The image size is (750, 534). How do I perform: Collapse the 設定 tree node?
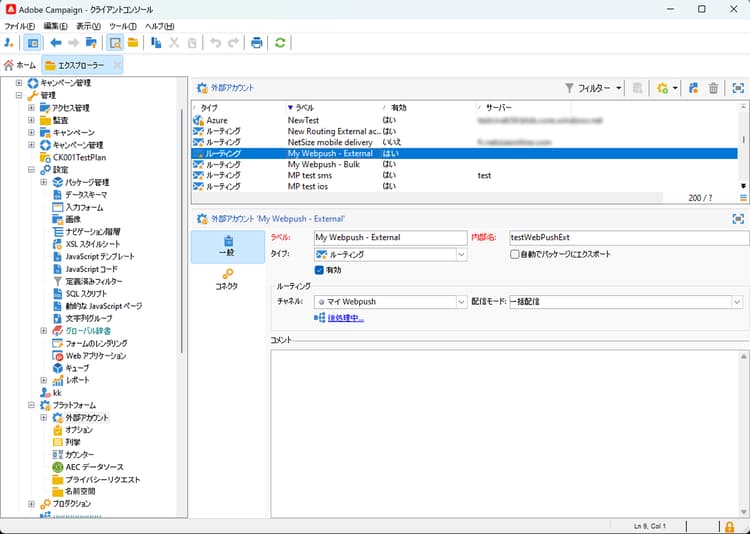tap(32, 169)
